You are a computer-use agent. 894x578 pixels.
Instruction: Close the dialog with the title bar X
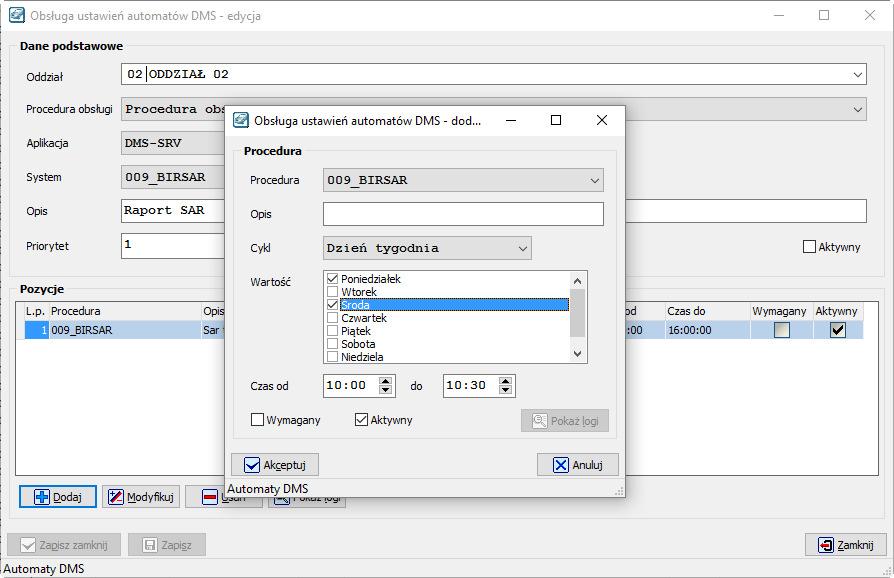tap(602, 120)
